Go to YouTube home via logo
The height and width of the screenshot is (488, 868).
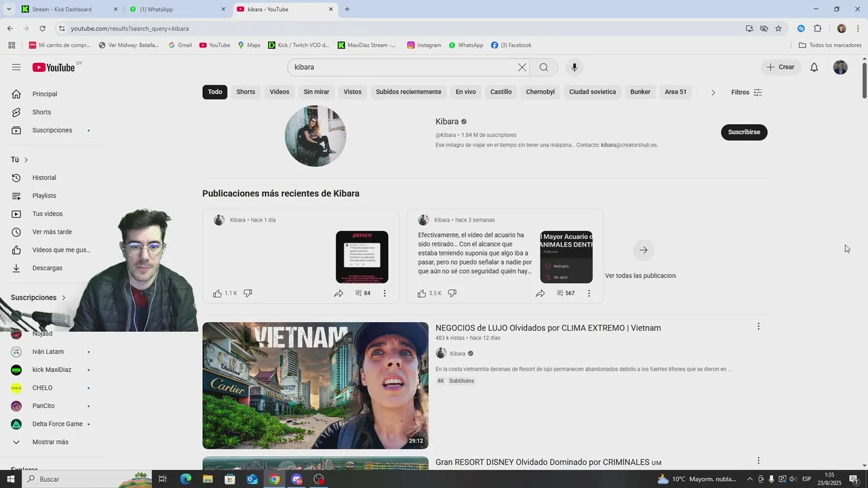pyautogui.click(x=54, y=67)
